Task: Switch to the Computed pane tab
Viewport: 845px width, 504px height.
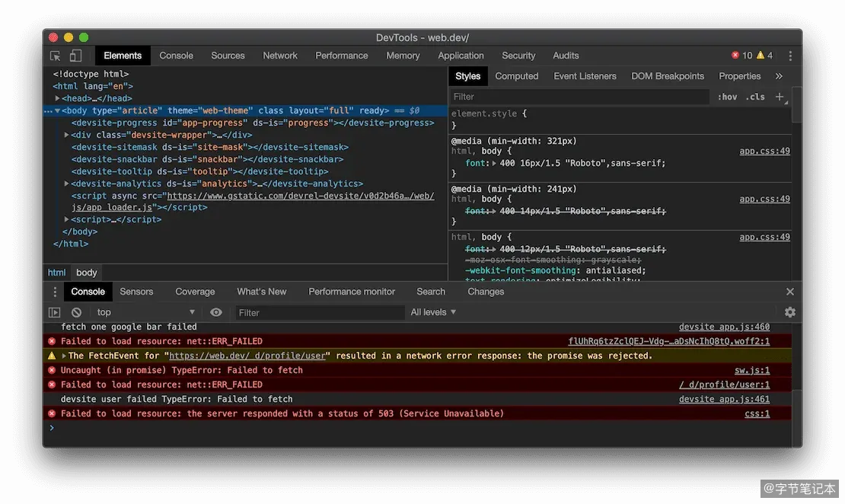Action: [x=517, y=76]
